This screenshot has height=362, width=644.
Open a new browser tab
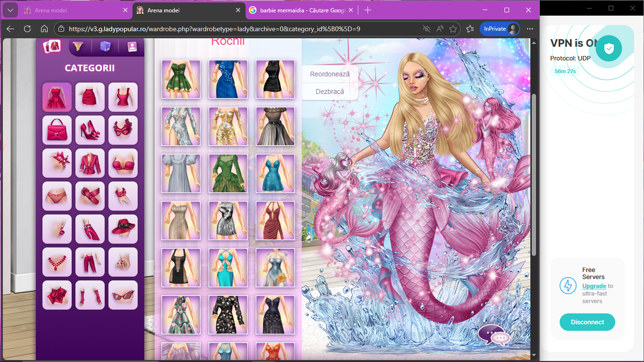point(368,10)
